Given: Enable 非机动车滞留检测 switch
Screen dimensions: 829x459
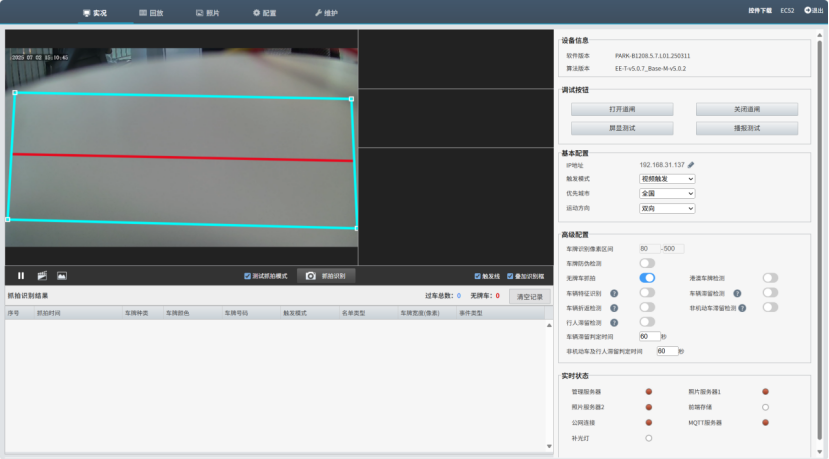Looking at the screenshot, I should click(x=770, y=307).
